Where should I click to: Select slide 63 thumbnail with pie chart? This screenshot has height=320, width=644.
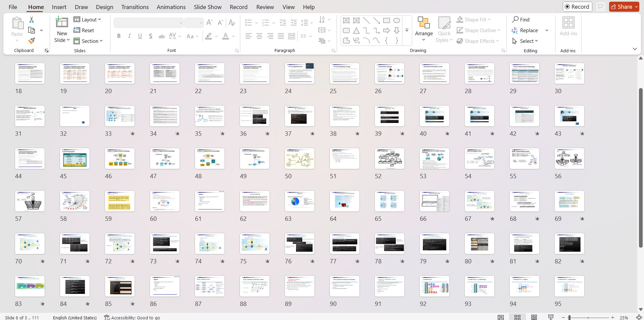300,201
